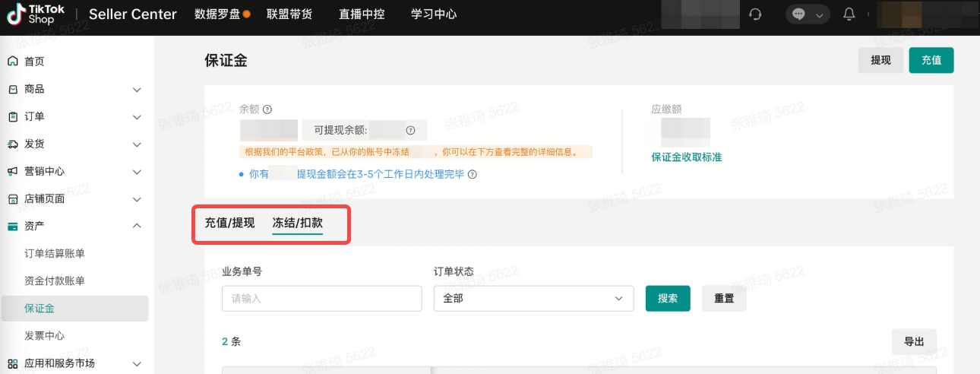Click the help icon after 工作日内处理完毕
This screenshot has height=374, width=980.
[473, 174]
